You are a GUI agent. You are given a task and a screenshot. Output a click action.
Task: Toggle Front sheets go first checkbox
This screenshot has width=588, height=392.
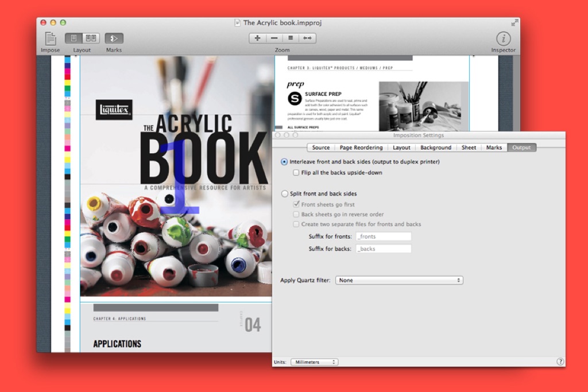pyautogui.click(x=296, y=204)
